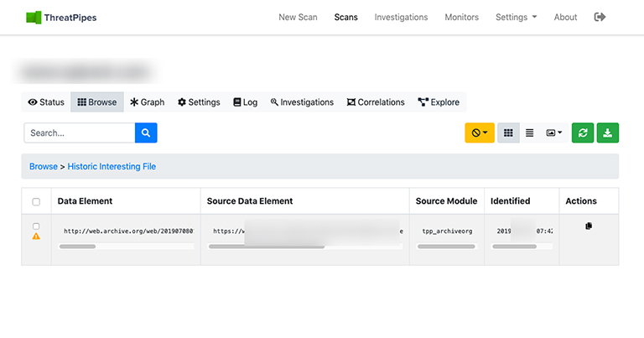Expand the yellow false-positive filter dropdown

pos(480,133)
